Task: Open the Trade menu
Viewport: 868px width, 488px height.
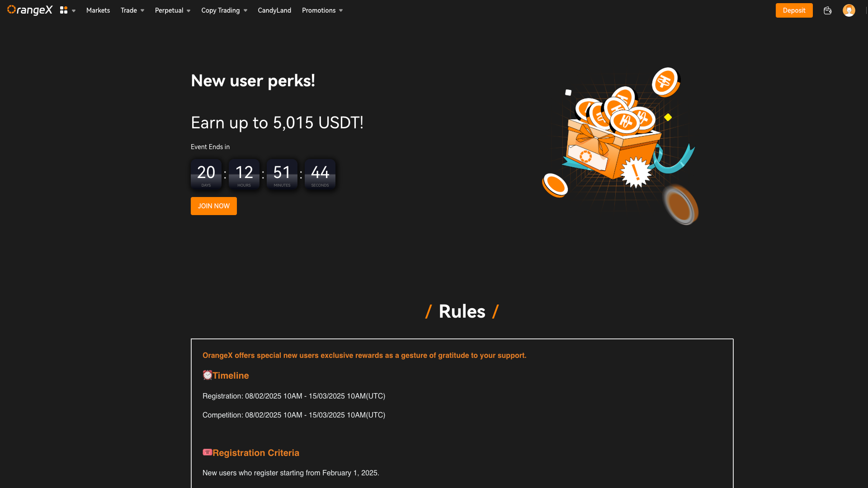Action: tap(129, 10)
